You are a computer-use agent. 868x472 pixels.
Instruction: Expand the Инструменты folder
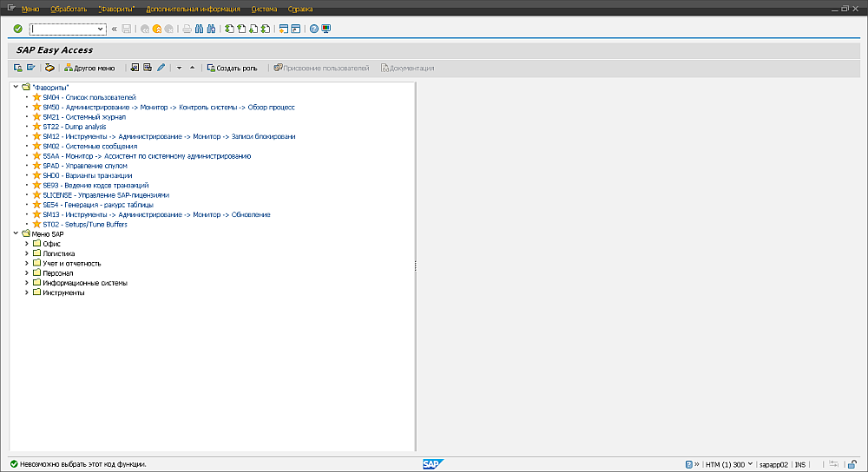[27, 292]
